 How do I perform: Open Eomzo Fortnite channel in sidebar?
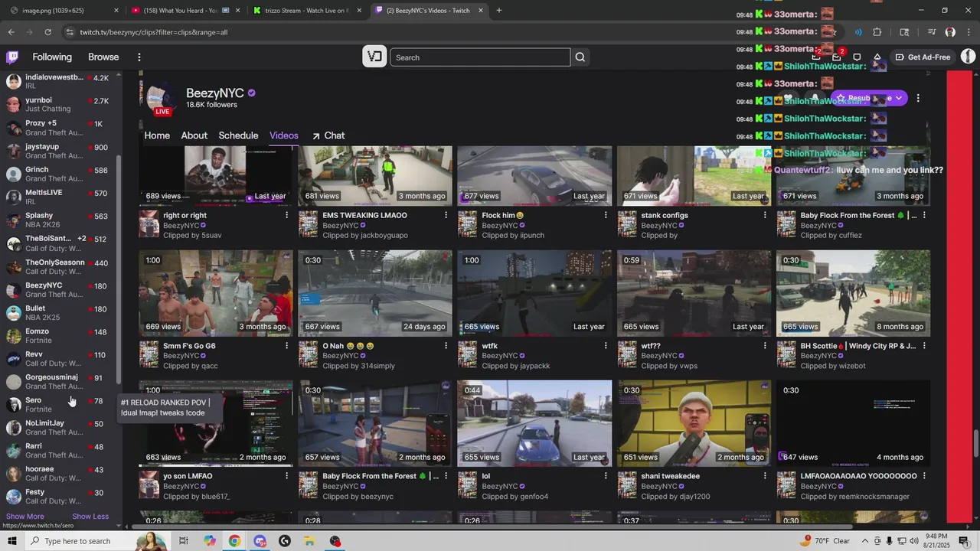point(60,336)
